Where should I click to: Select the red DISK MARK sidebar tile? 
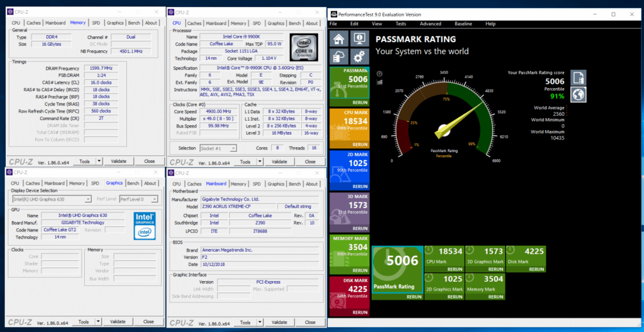pyautogui.click(x=350, y=296)
